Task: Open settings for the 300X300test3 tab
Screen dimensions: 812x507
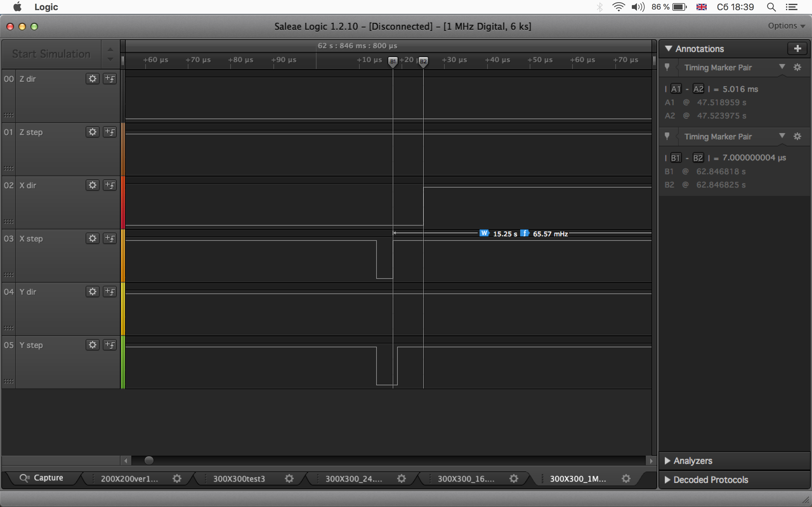Action: [289, 478]
